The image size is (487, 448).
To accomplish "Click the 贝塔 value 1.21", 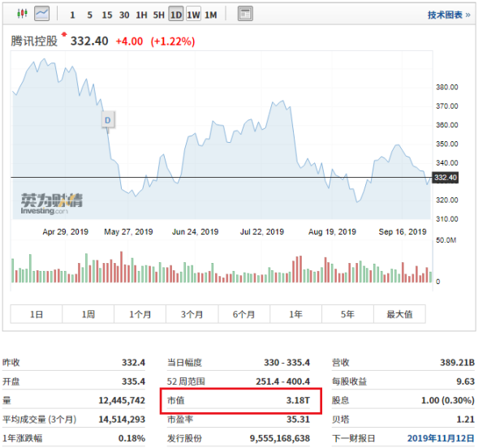I will pyautogui.click(x=465, y=419).
